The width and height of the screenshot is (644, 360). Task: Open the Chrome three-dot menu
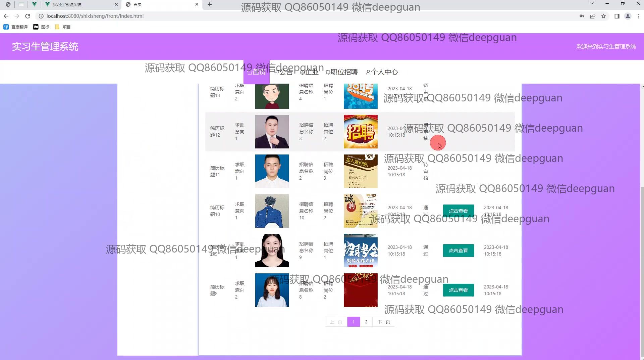(x=638, y=16)
